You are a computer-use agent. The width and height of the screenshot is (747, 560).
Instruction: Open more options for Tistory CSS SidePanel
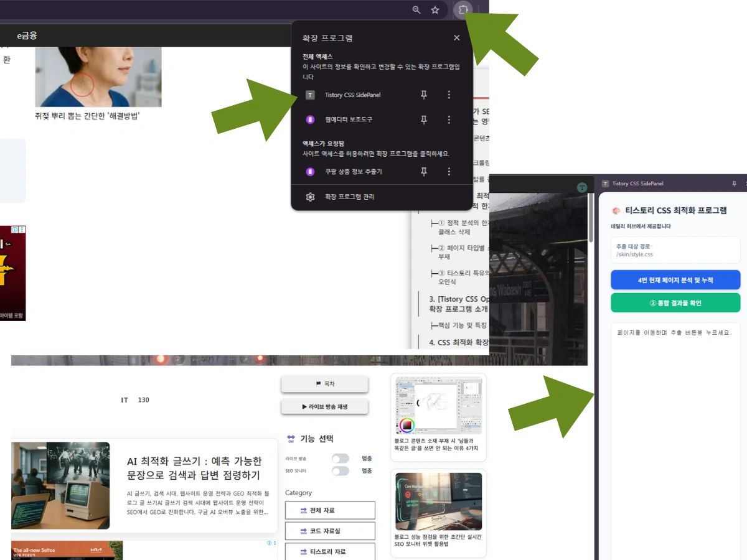point(449,95)
